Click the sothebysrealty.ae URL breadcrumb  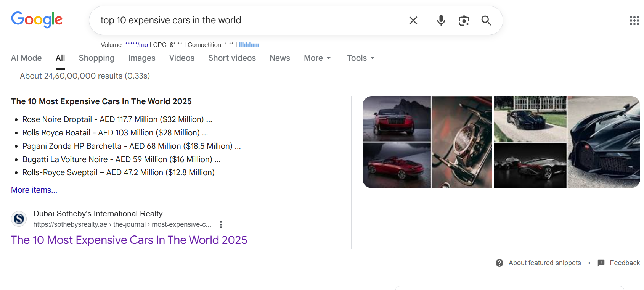(122, 224)
